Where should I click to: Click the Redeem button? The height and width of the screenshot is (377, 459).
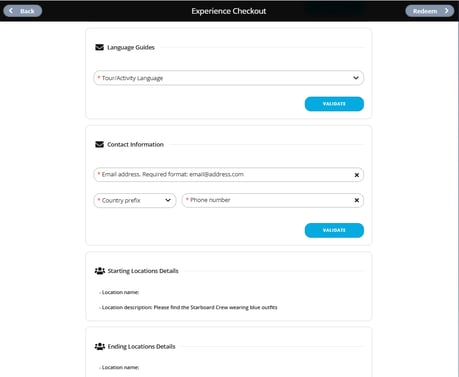[430, 11]
